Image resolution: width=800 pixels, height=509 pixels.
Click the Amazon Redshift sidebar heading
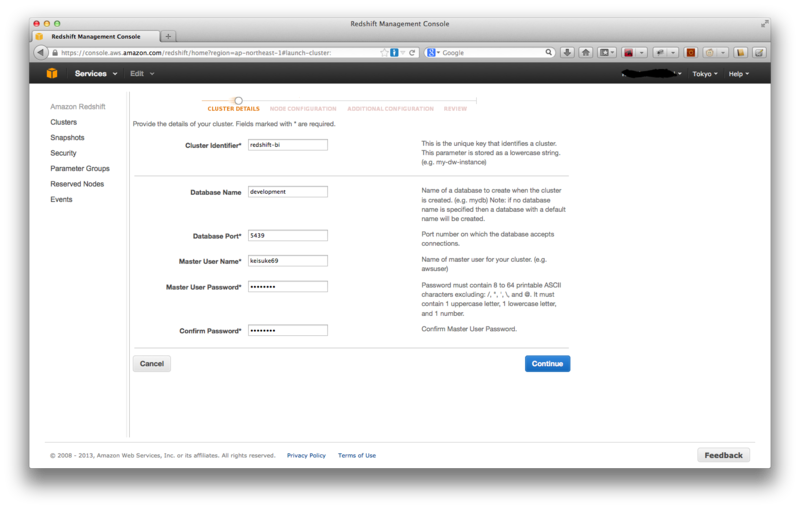point(78,106)
